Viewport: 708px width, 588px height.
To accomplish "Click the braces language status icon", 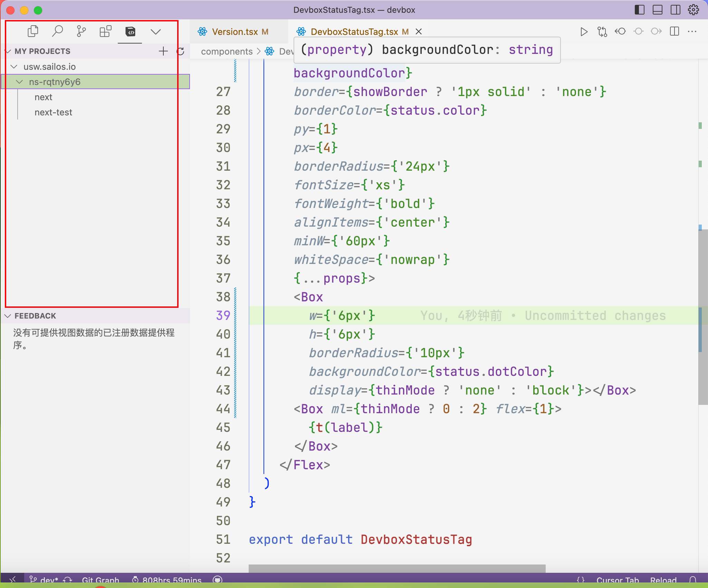I will click(581, 580).
